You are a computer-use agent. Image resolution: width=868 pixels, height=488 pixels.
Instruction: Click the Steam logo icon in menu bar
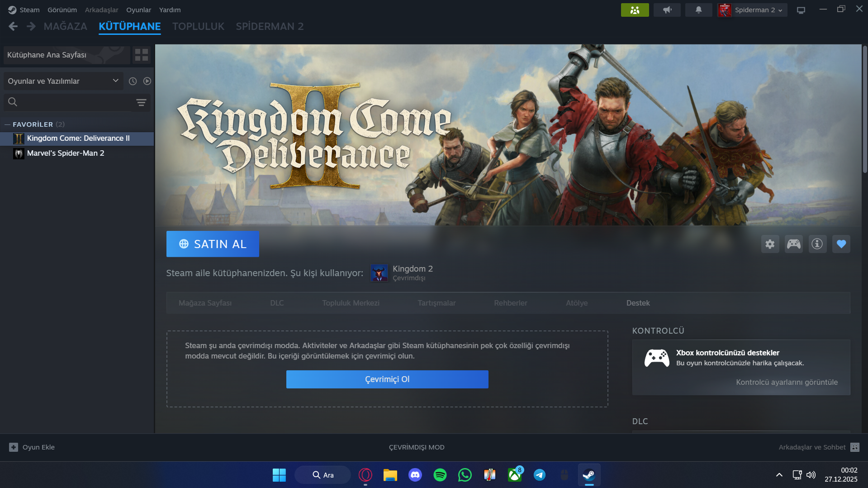(12, 10)
